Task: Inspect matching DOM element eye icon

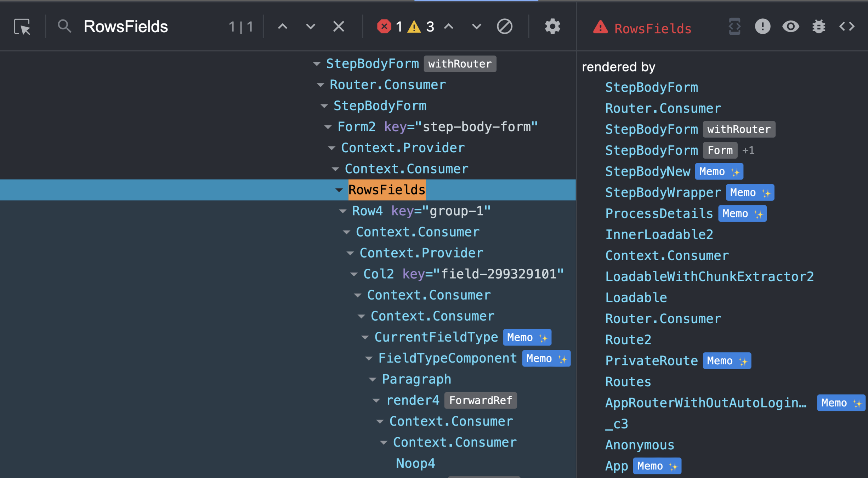Action: tap(790, 27)
